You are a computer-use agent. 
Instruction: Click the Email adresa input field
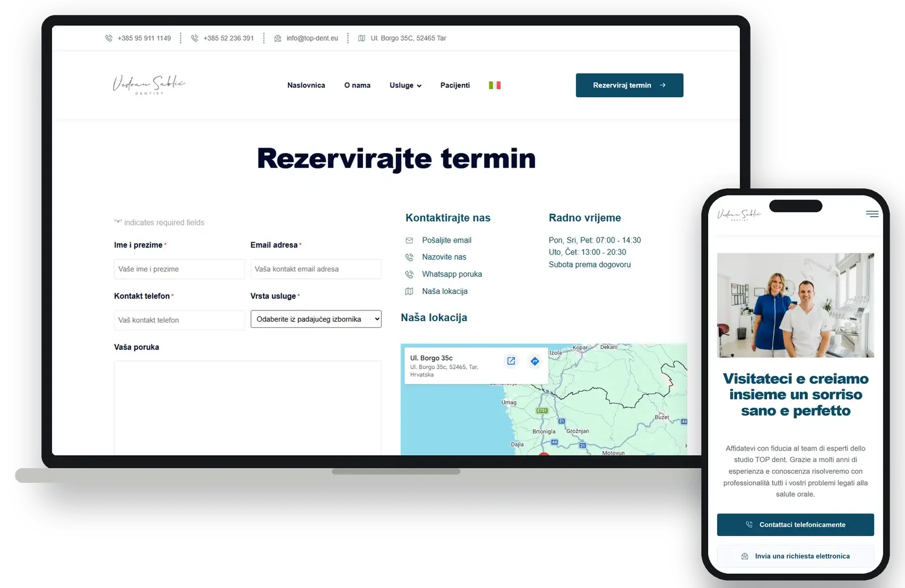point(316,269)
